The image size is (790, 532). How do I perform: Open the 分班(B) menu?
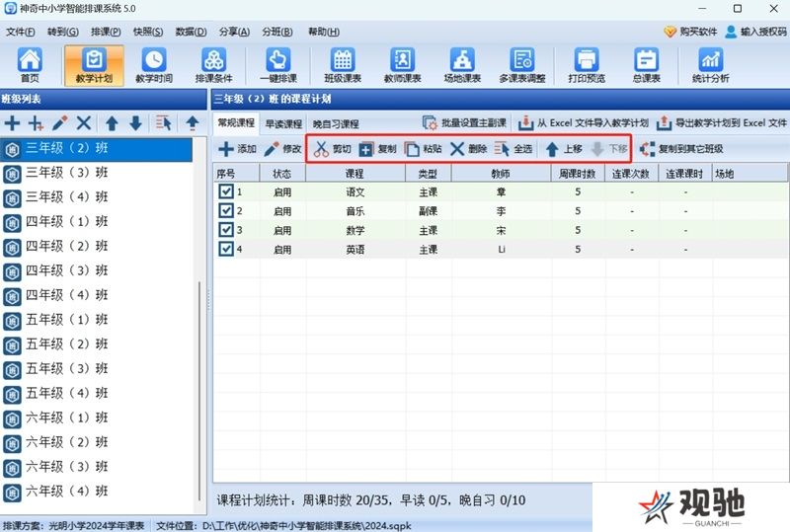pos(277,32)
